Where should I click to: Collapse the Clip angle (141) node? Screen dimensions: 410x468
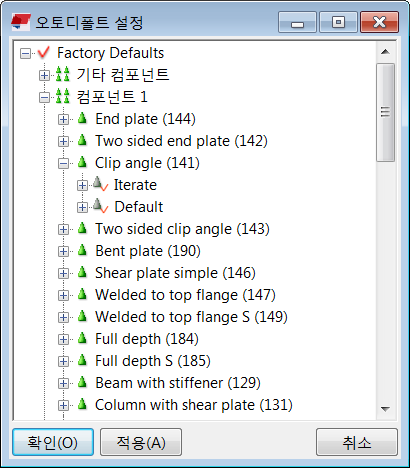[x=63, y=163]
